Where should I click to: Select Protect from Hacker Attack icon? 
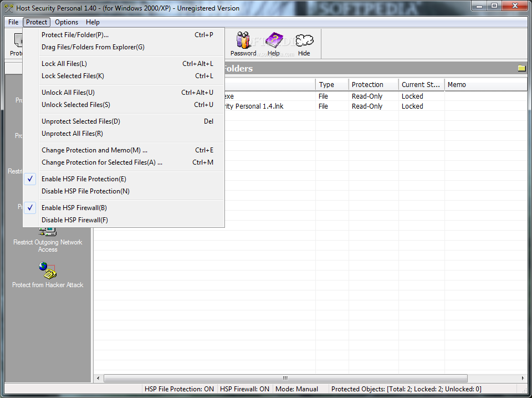coord(48,270)
